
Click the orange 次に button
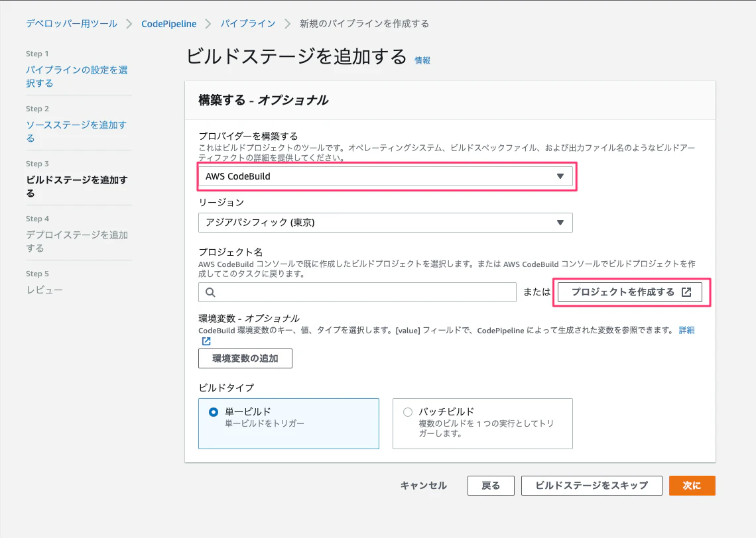[x=692, y=486]
